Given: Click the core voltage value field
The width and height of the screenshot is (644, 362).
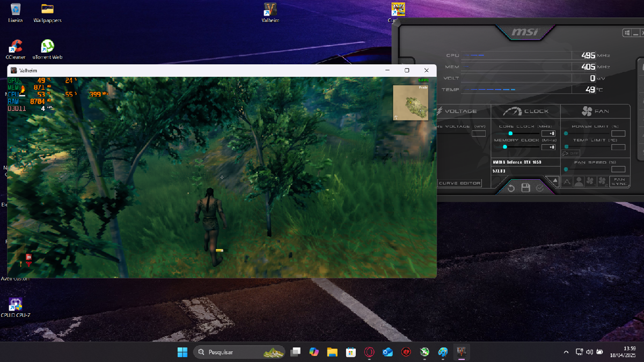Looking at the screenshot, I should (x=479, y=133).
